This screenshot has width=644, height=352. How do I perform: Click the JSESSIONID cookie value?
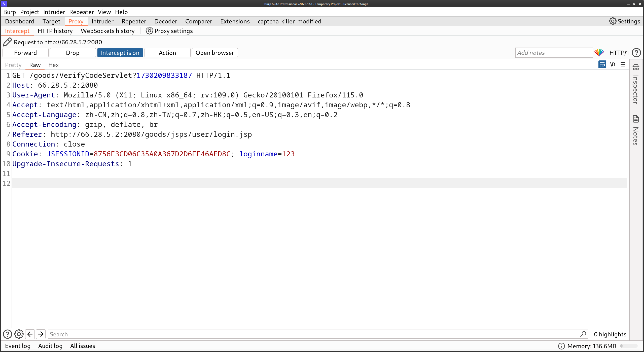pyautogui.click(x=162, y=154)
